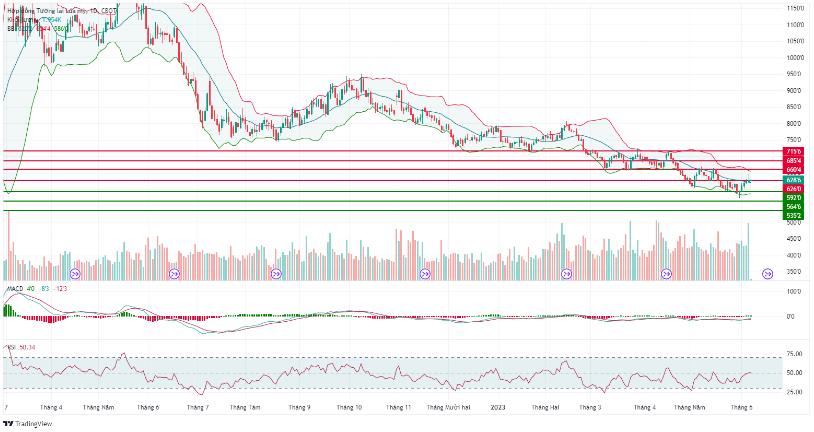Click the 2023 label on the time axis
The width and height of the screenshot is (814, 432).
tap(501, 408)
